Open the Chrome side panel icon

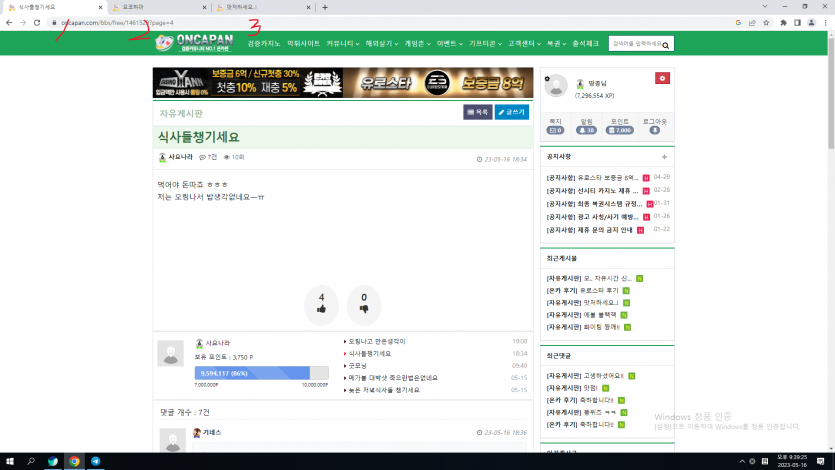point(797,23)
